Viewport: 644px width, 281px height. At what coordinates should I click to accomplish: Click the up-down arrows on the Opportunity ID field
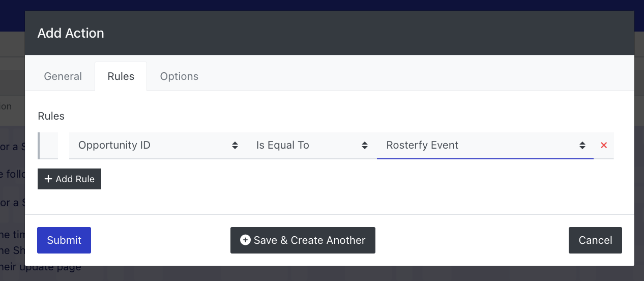pyautogui.click(x=235, y=145)
